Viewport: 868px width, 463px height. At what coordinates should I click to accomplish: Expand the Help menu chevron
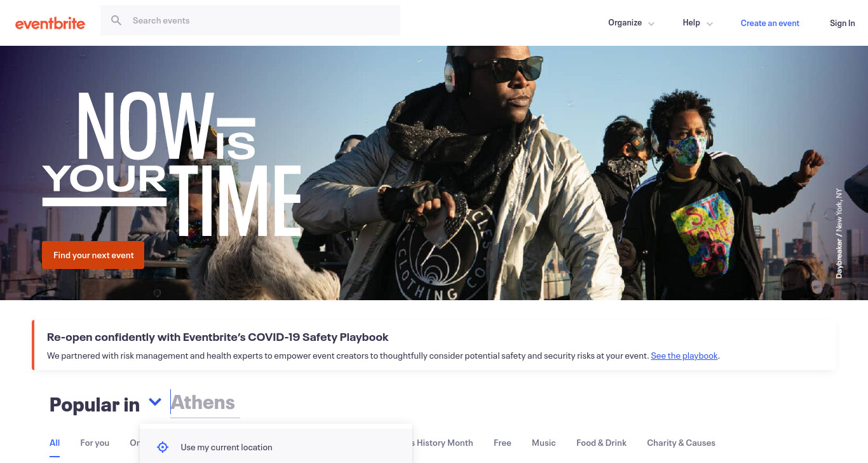pos(710,24)
